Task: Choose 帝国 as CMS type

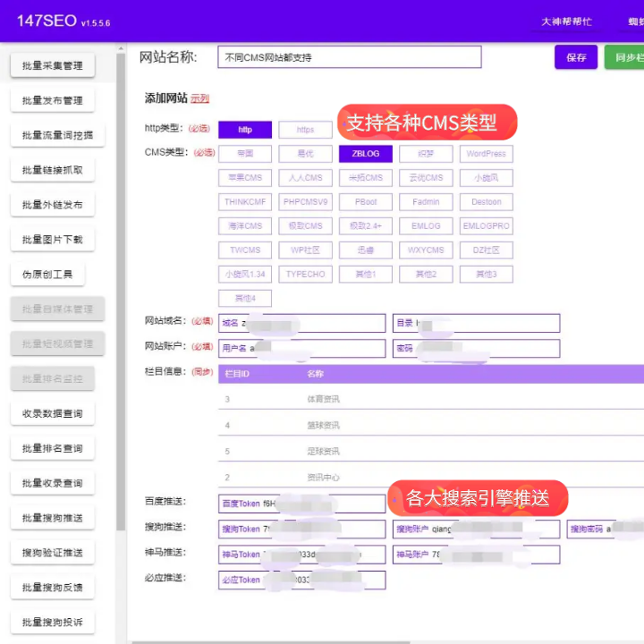Action: (245, 154)
